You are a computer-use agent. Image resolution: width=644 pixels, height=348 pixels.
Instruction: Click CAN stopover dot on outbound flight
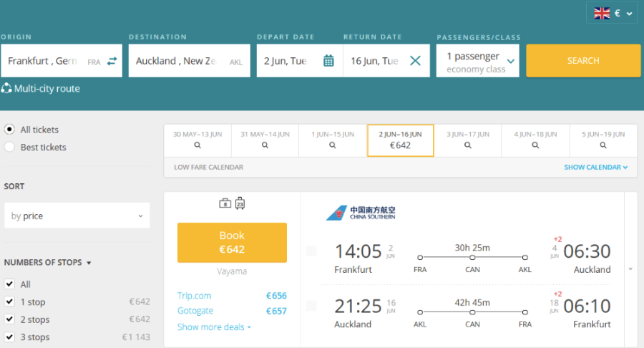[472, 258]
